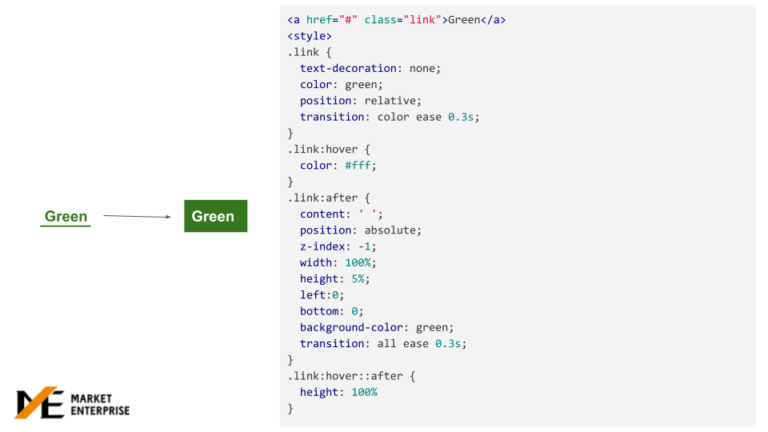This screenshot has height=432, width=768.
Task: Click the filled green Green button
Action: (x=214, y=216)
